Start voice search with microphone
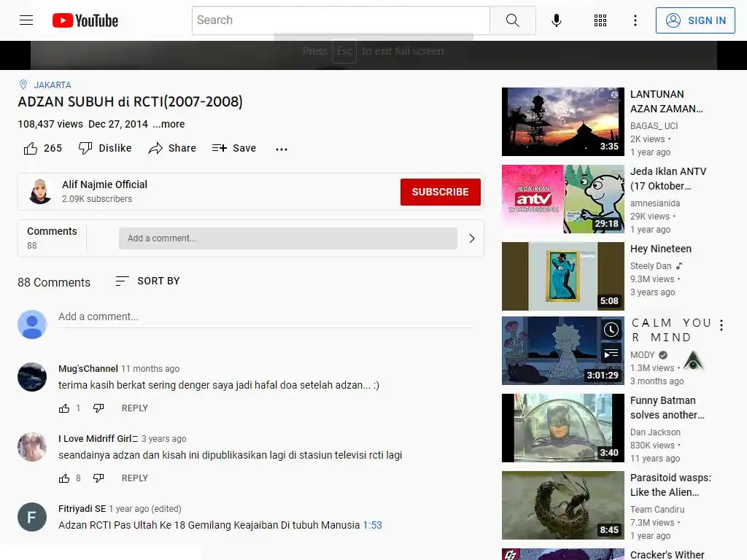The width and height of the screenshot is (747, 560). (x=556, y=20)
